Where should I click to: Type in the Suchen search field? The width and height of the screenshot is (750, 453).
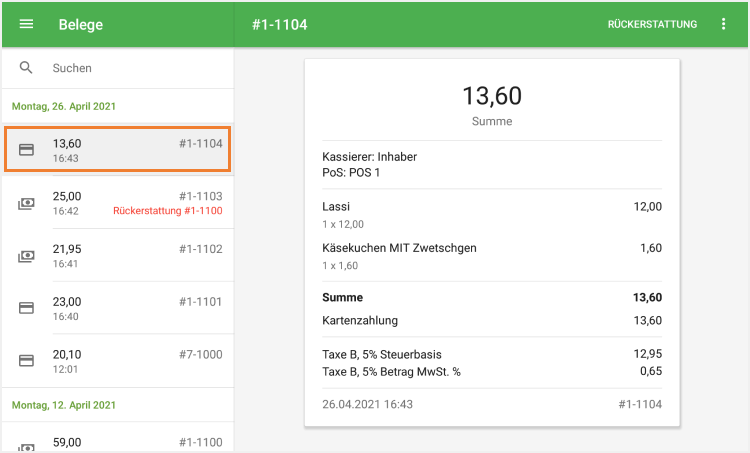pyautogui.click(x=130, y=68)
